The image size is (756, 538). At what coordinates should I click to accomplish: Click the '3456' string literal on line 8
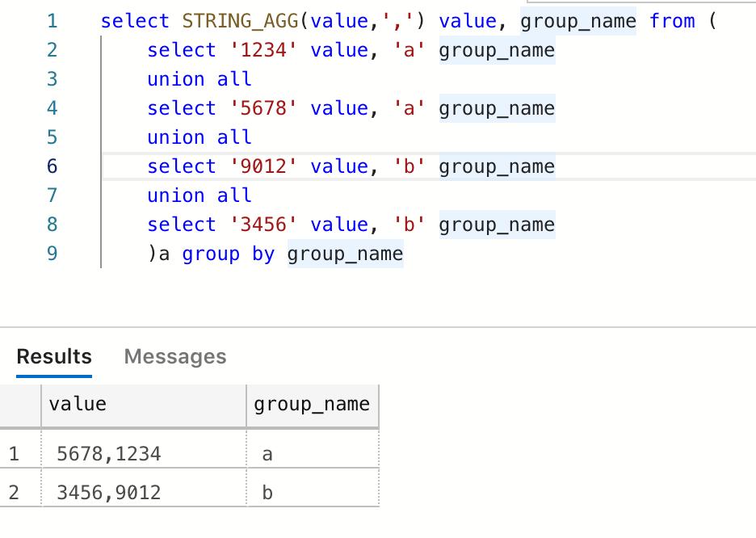(262, 225)
